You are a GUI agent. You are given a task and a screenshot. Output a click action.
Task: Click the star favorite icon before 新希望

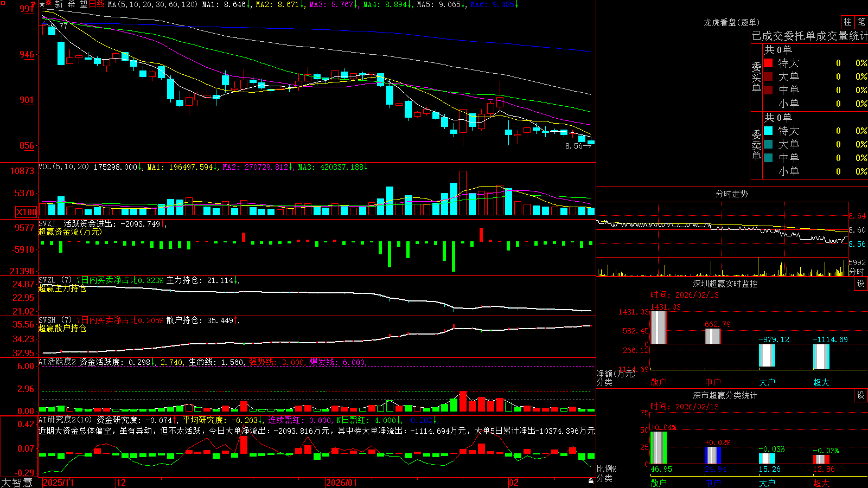coord(42,4)
